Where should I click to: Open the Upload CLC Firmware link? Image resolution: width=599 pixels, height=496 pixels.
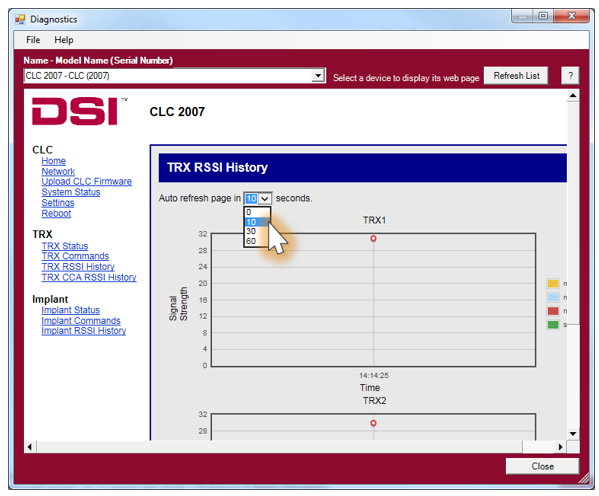pyautogui.click(x=87, y=182)
